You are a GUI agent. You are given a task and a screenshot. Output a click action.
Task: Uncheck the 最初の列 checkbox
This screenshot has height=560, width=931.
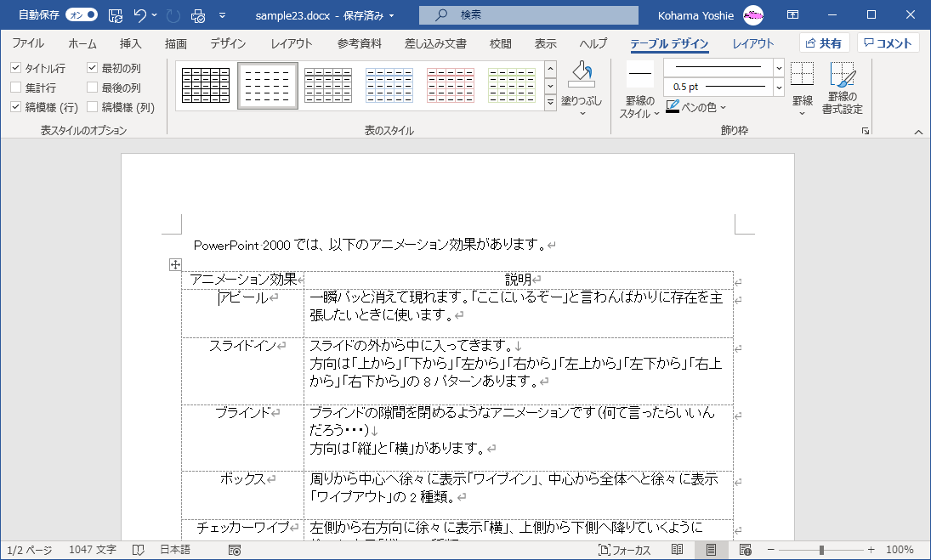pos(92,68)
